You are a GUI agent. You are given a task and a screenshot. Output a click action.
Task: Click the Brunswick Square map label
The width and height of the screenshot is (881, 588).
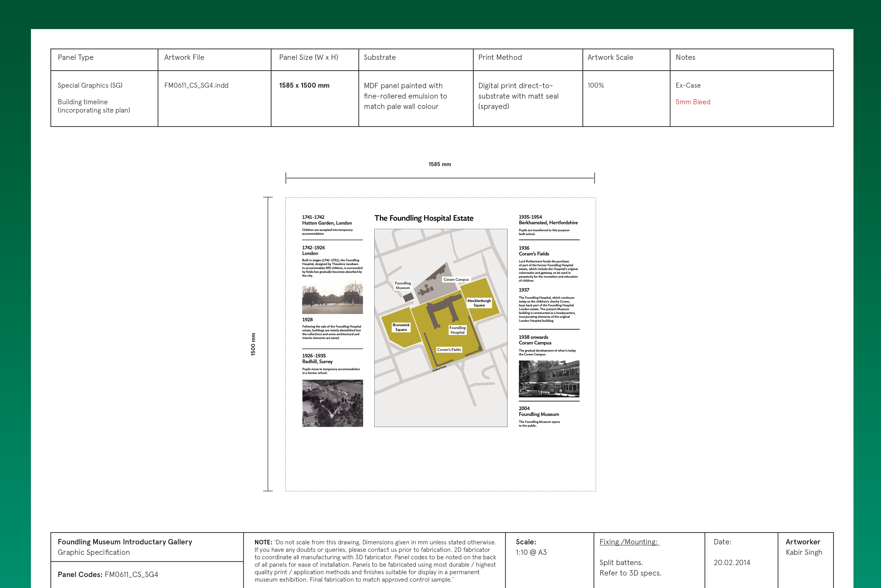pos(401,327)
